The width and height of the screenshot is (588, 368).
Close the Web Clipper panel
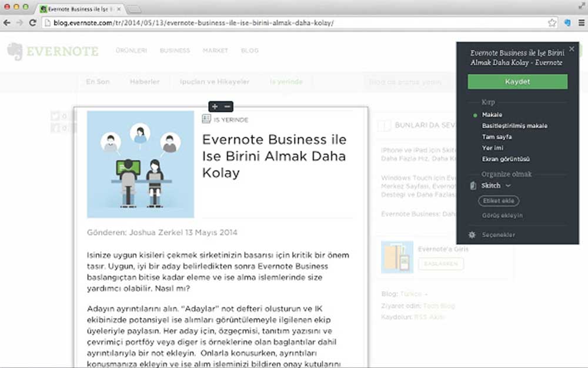tap(572, 49)
